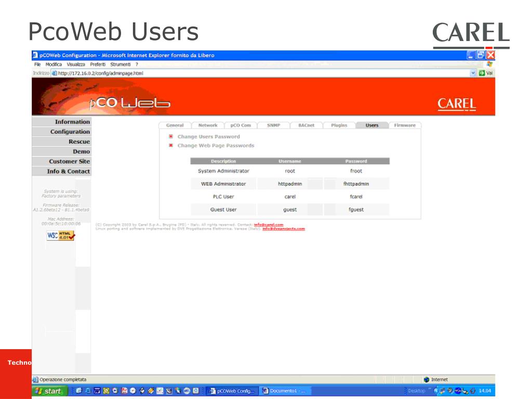Click the Change Web Page Passwords link
The width and height of the screenshot is (532, 399).
[216, 145]
